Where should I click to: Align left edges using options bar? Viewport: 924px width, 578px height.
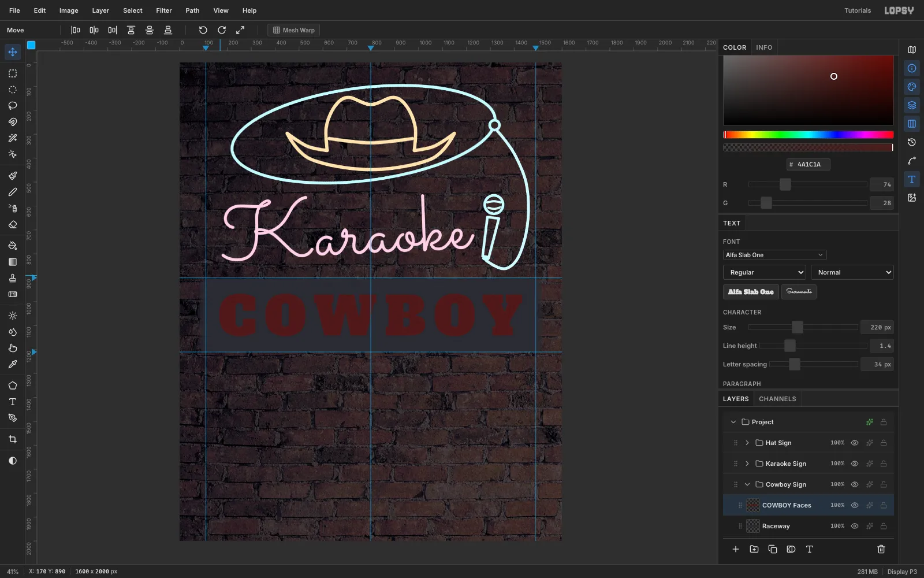pyautogui.click(x=76, y=30)
